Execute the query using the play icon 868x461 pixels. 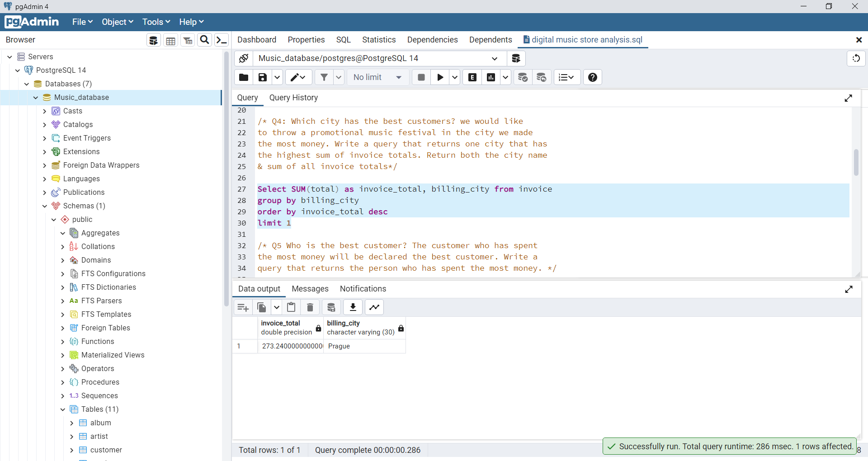coord(440,77)
